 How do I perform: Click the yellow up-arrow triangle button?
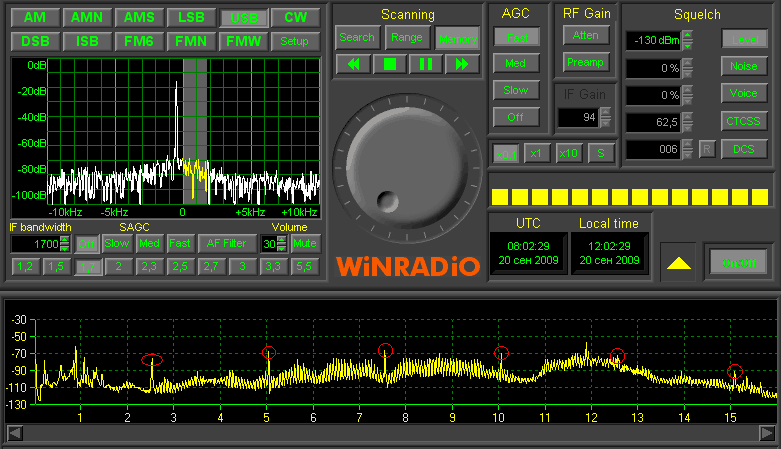click(x=679, y=263)
